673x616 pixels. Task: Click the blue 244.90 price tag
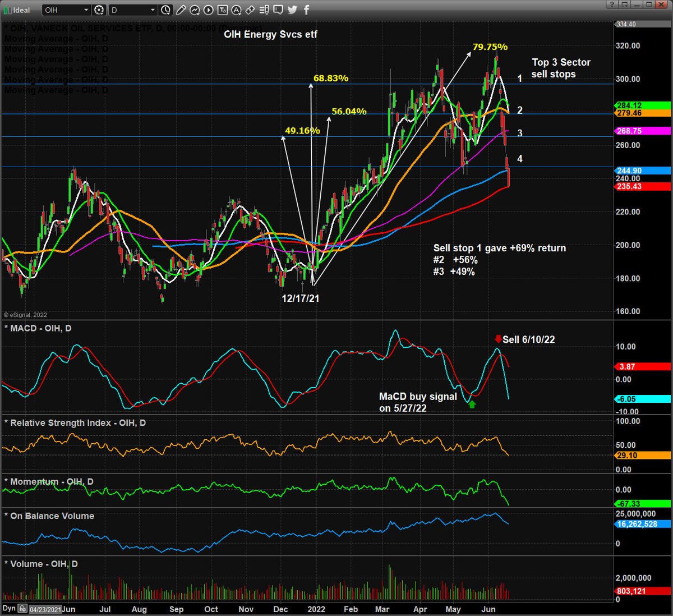(643, 171)
